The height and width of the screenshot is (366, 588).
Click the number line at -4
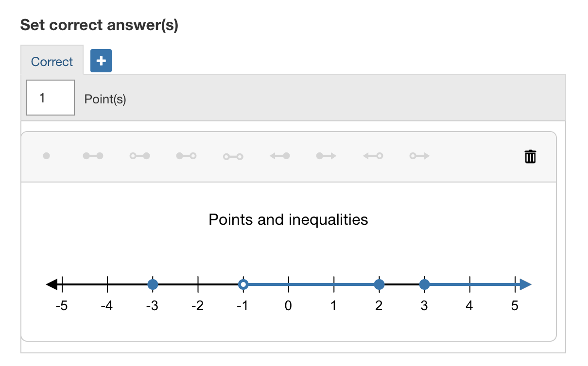107,284
